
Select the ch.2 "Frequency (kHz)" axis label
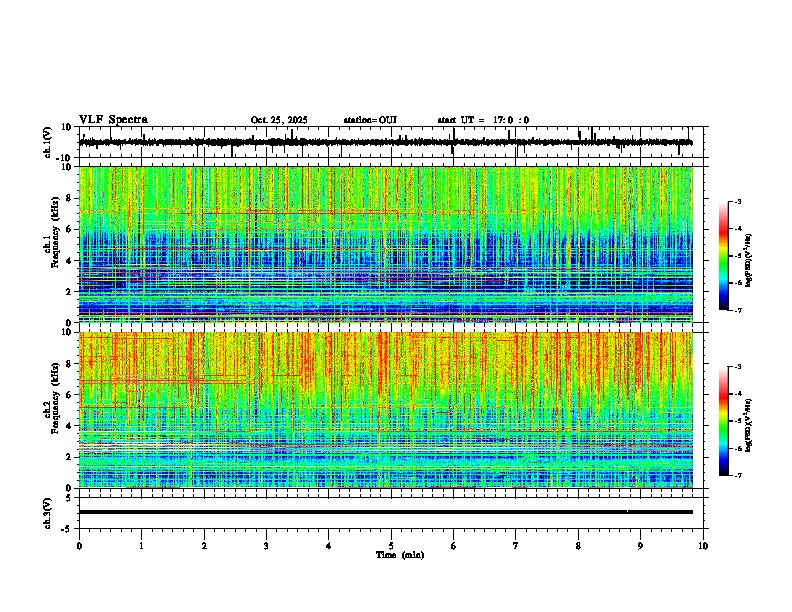pyautogui.click(x=55, y=397)
